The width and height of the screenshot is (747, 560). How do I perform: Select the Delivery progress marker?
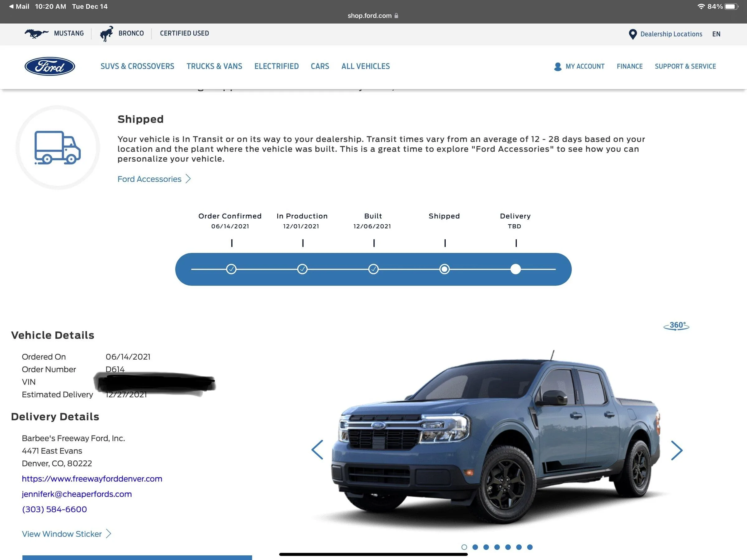(x=516, y=269)
